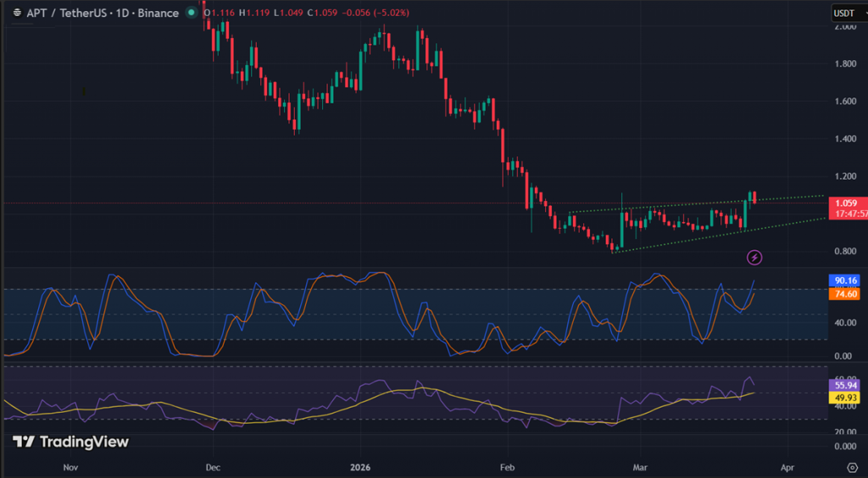Click the open value O1.116

coord(220,13)
